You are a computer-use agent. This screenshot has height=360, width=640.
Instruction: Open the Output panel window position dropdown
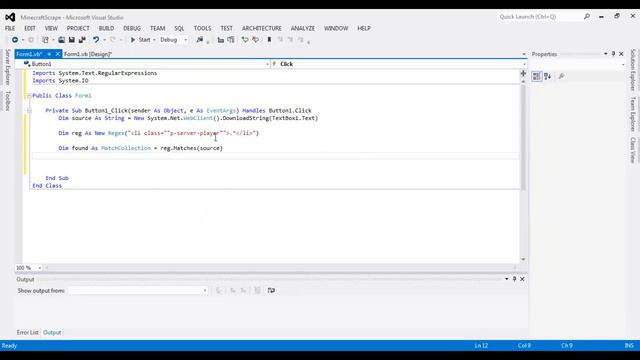pos(507,279)
